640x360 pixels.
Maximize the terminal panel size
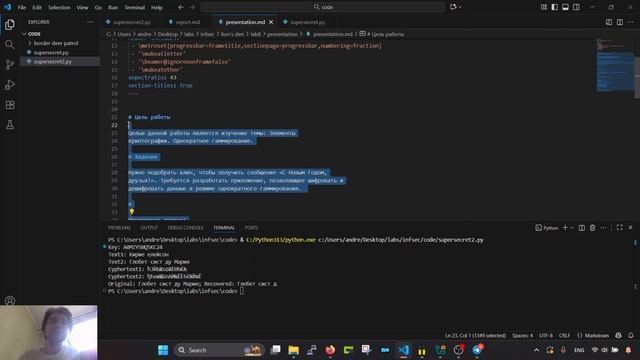(x=619, y=227)
